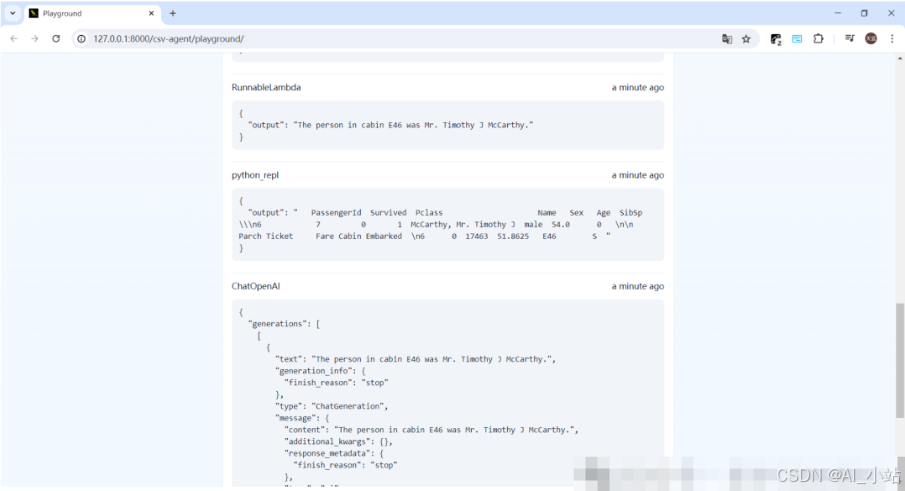Click the user profile avatar
The width and height of the screenshot is (905, 491).
pos(871,39)
